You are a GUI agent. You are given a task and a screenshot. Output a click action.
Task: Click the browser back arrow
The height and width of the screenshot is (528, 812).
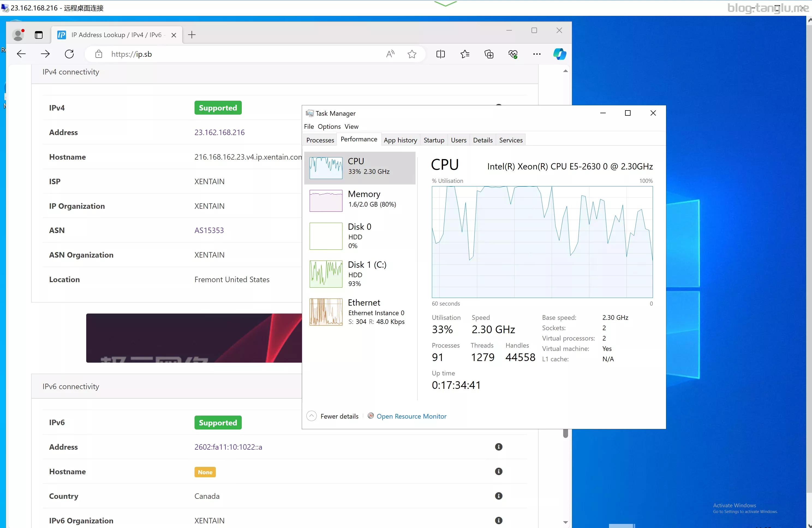(x=21, y=54)
